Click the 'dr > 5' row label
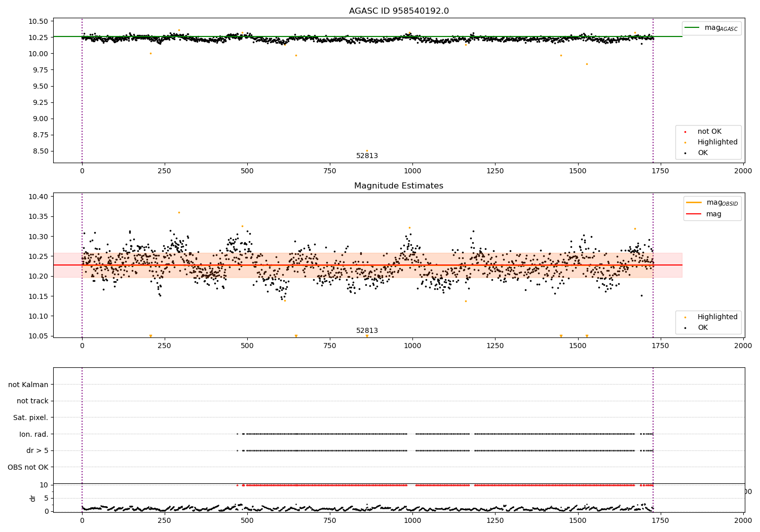The width and height of the screenshot is (760, 532). 37,450
